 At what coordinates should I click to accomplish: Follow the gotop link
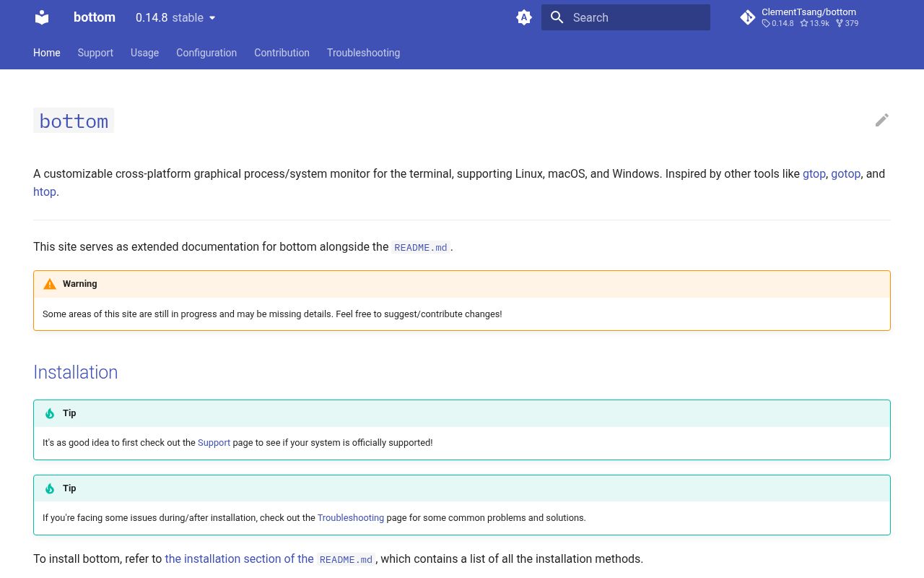[845, 173]
